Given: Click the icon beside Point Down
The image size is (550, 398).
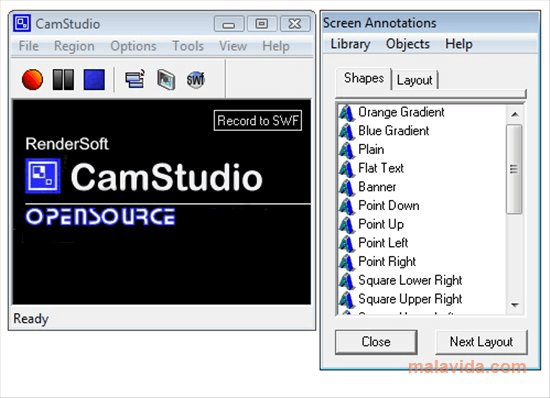Looking at the screenshot, I should point(347,206).
